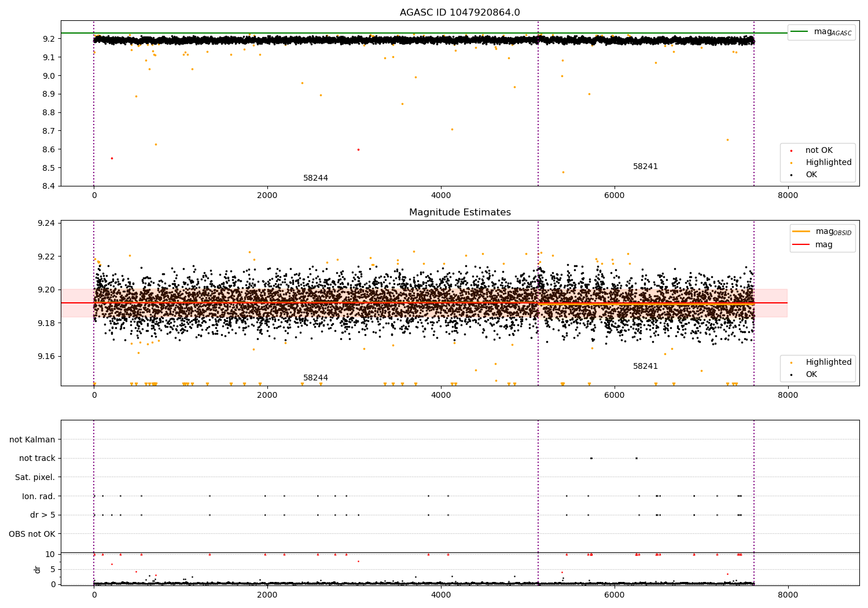Click the "Sat. pixel." axis label
The image size is (868, 608).
[35, 478]
